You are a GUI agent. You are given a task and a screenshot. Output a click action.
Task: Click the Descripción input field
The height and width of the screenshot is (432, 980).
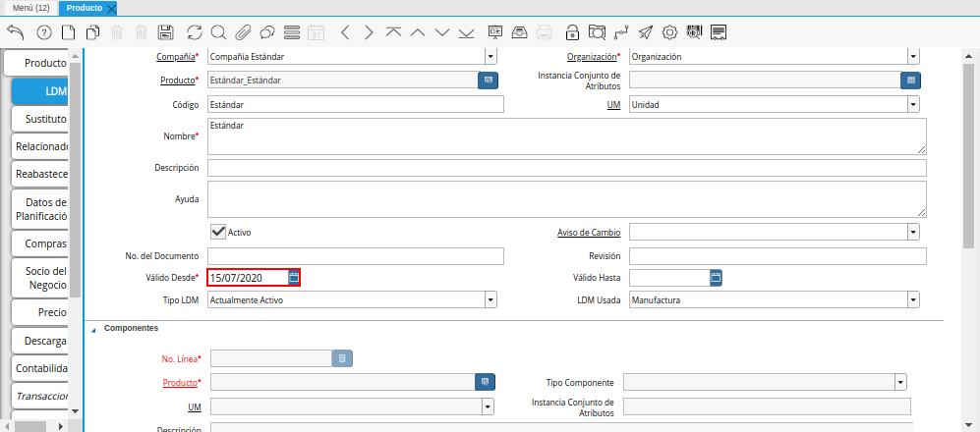[566, 168]
